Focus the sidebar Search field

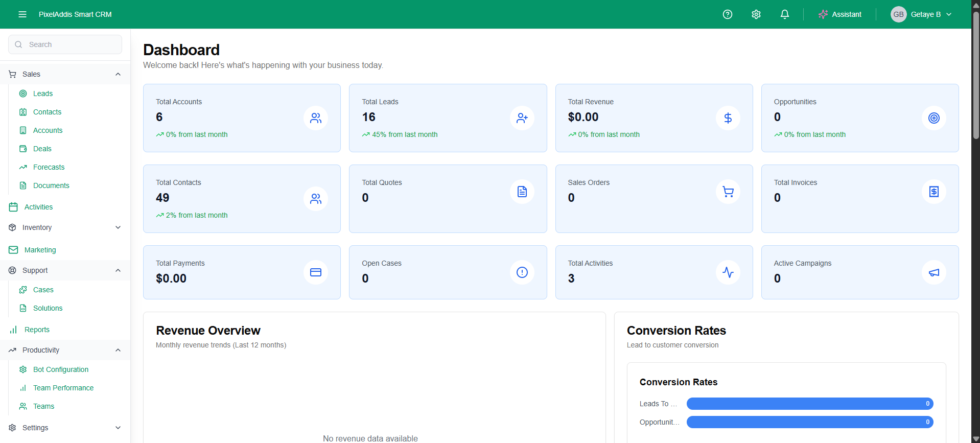tap(65, 44)
